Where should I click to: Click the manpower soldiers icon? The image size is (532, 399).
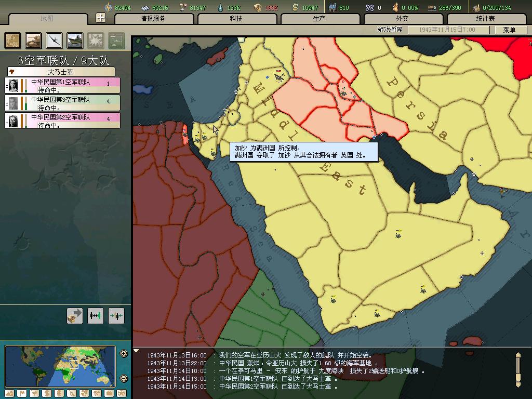[332, 7]
